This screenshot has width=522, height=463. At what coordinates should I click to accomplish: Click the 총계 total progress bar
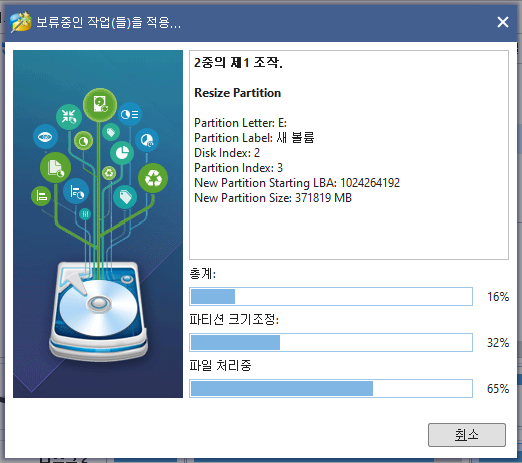point(331,296)
